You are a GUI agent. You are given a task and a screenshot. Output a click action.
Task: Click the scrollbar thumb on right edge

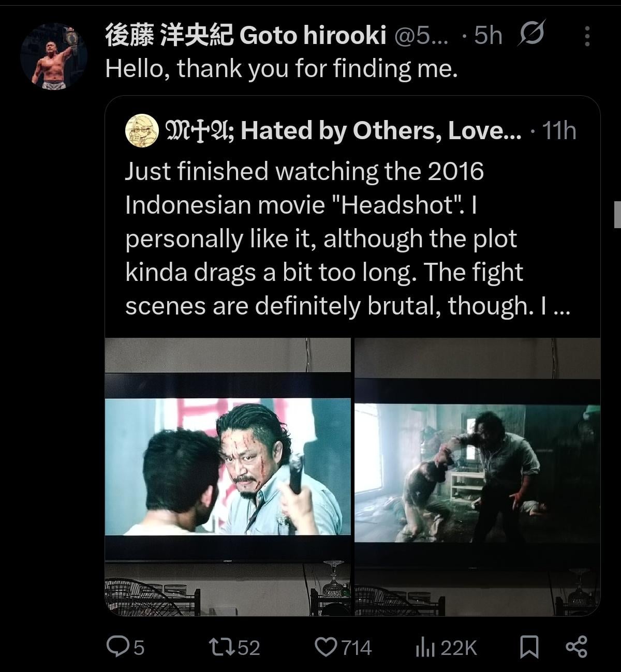pyautogui.click(x=617, y=214)
